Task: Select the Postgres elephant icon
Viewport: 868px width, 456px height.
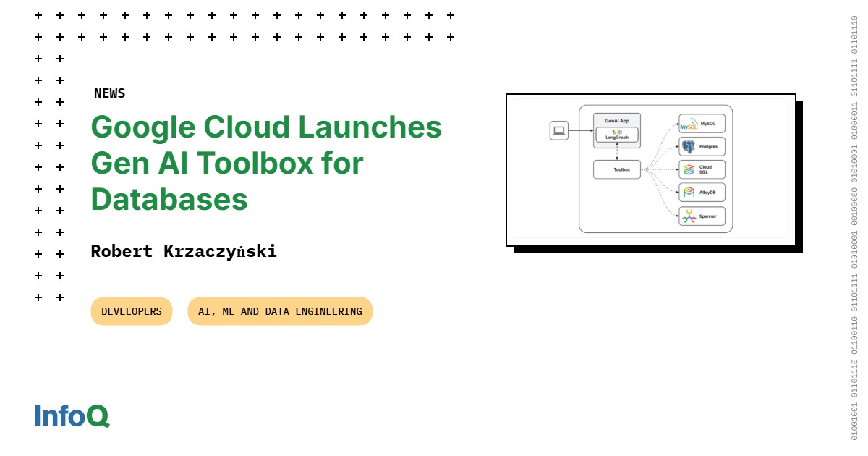Action: pyautogui.click(x=688, y=146)
